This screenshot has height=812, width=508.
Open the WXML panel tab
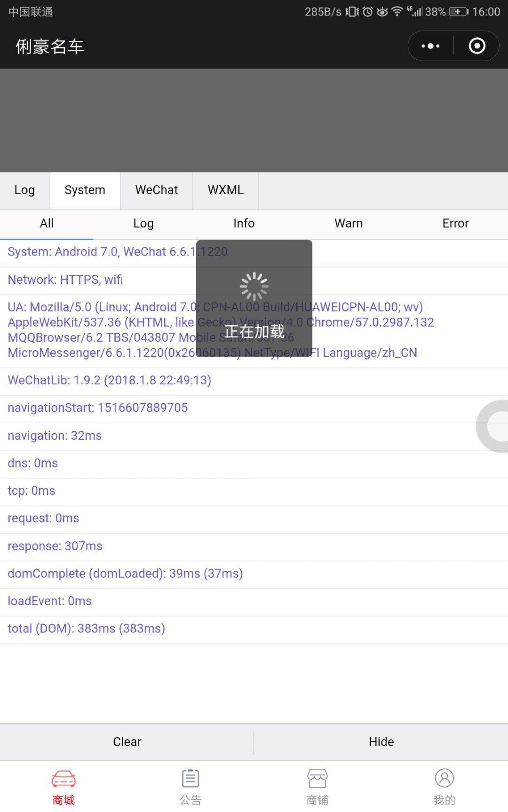click(226, 190)
